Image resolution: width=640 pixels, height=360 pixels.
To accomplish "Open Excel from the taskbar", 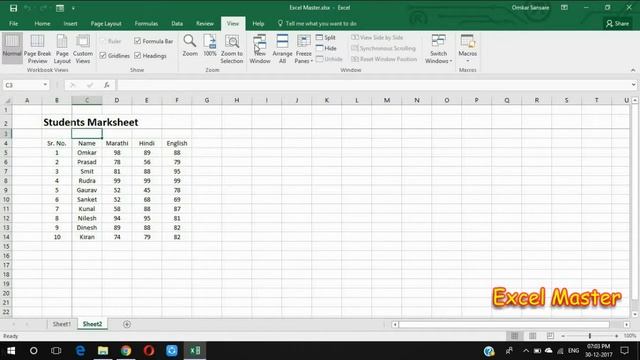I will click(195, 351).
